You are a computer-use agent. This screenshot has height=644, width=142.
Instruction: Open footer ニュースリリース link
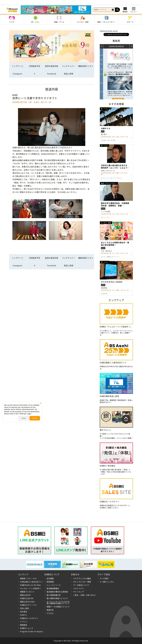54,585
